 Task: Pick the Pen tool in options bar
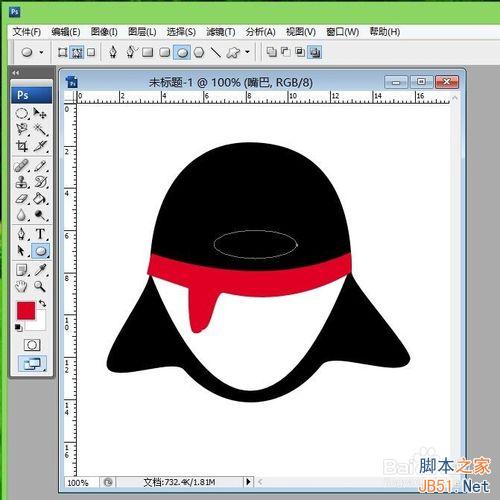[x=113, y=52]
